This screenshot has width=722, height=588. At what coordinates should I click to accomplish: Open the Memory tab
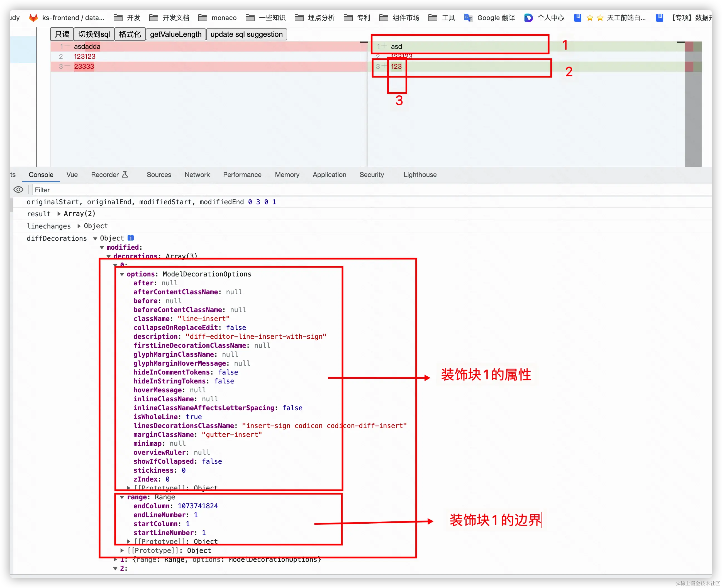287,174
